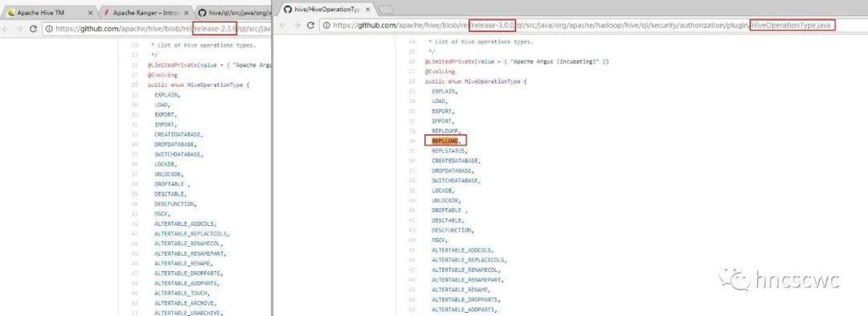Click the LOAD line in the left window
Screen dimensions: 868x316
point(162,105)
